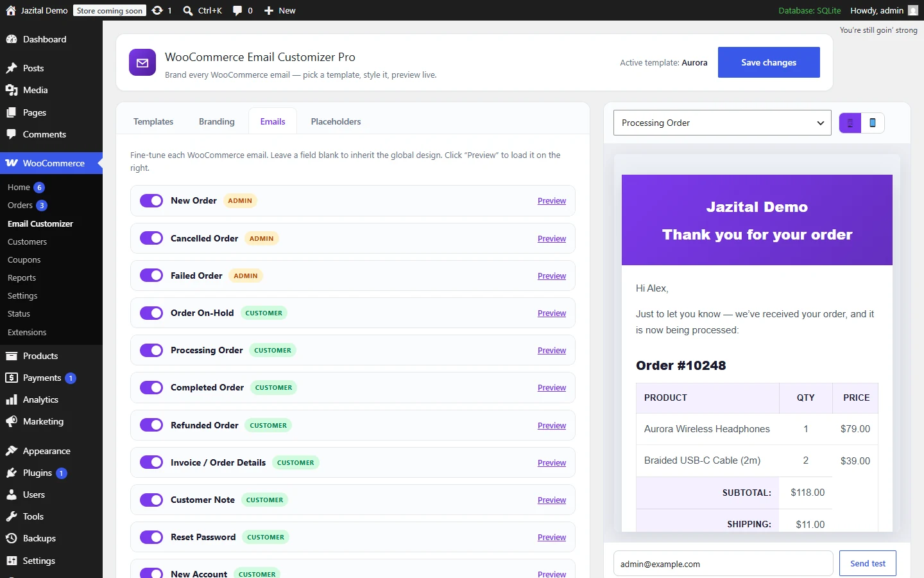The width and height of the screenshot is (924, 578).
Task: Toggle the Order On-Hold email
Action: pyautogui.click(x=151, y=313)
